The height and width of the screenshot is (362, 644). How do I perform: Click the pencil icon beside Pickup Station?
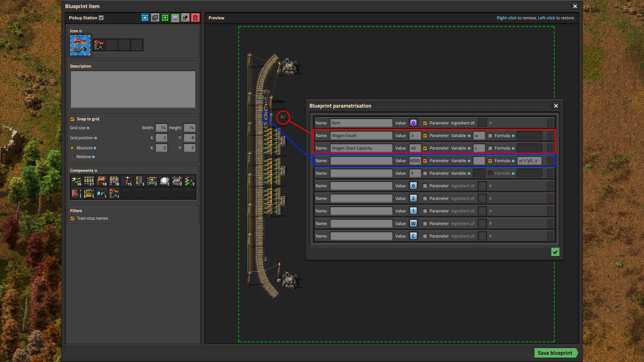pos(101,18)
